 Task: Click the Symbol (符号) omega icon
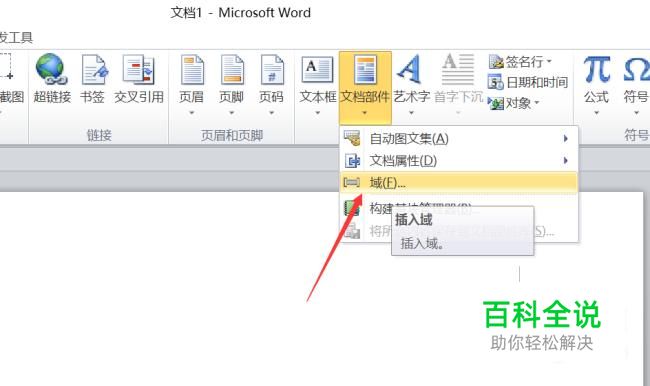click(x=636, y=69)
